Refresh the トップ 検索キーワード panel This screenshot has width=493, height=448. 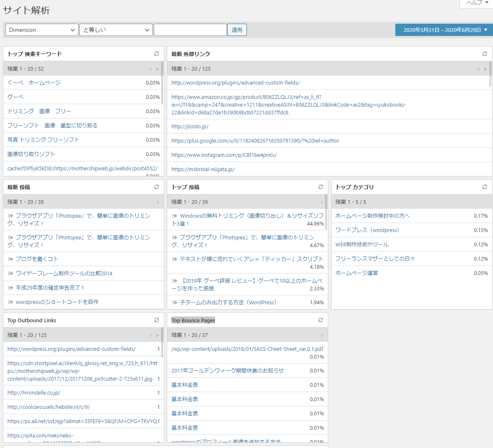pyautogui.click(x=156, y=54)
